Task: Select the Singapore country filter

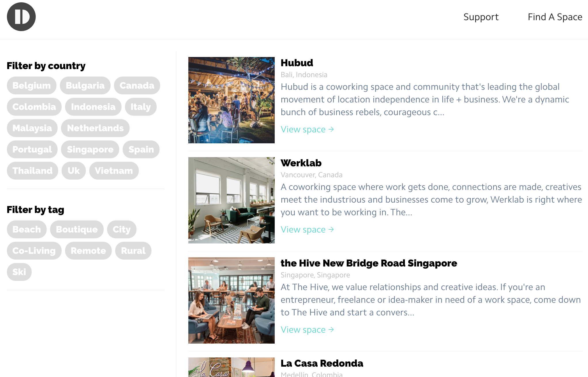Action: coord(90,149)
